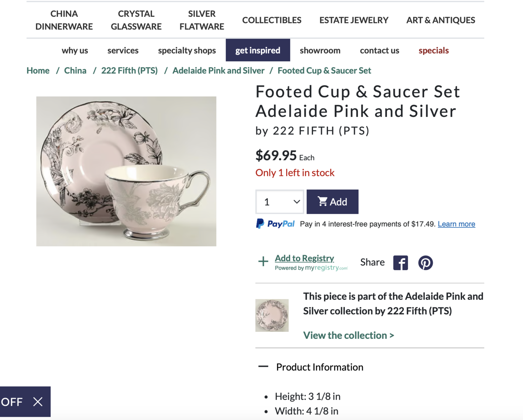This screenshot has height=420, width=523.
Task: Share product on Pinterest
Action: (x=425, y=263)
